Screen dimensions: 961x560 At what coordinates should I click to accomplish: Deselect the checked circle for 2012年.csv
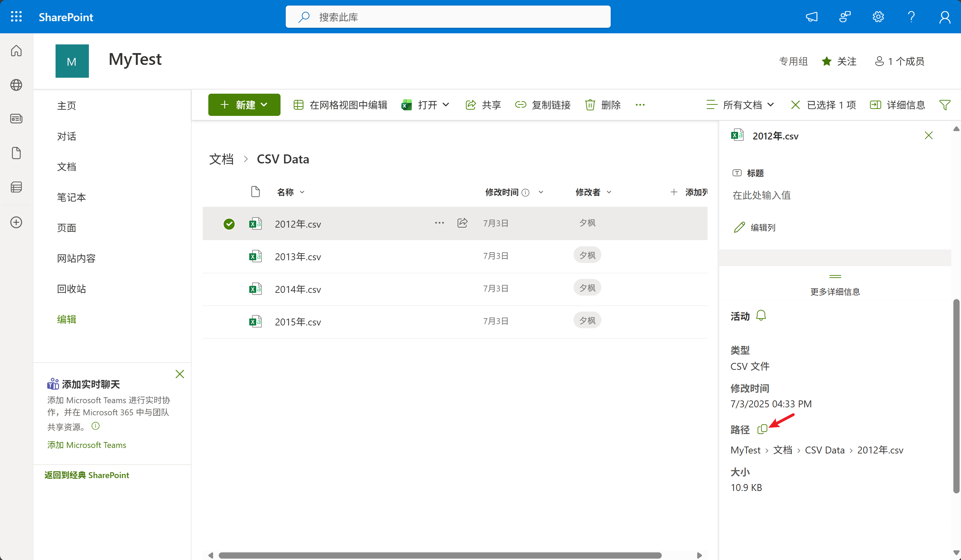click(x=229, y=224)
